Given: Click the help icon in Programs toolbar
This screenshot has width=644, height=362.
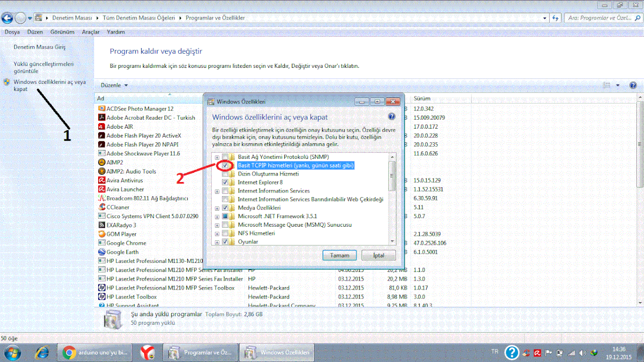Looking at the screenshot, I should click(x=633, y=85).
